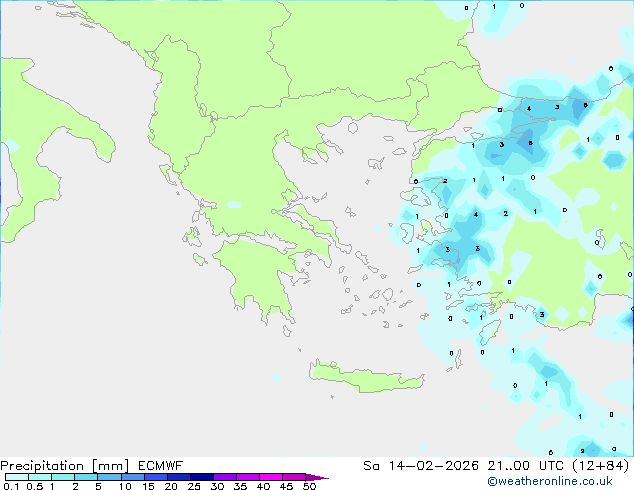
Task: Click the 10–15 mm legend color swatch
Action: point(132,477)
